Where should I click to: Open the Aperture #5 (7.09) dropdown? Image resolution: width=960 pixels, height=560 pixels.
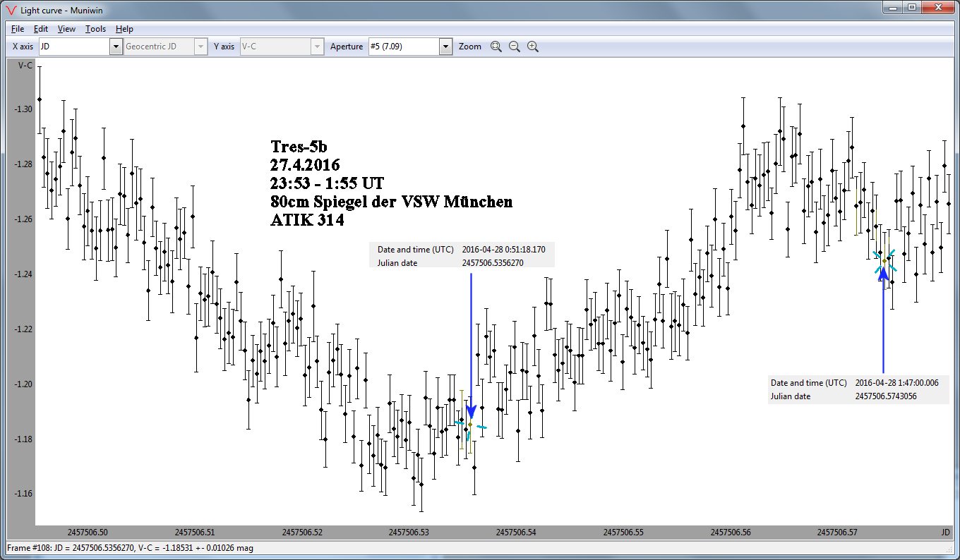[445, 47]
